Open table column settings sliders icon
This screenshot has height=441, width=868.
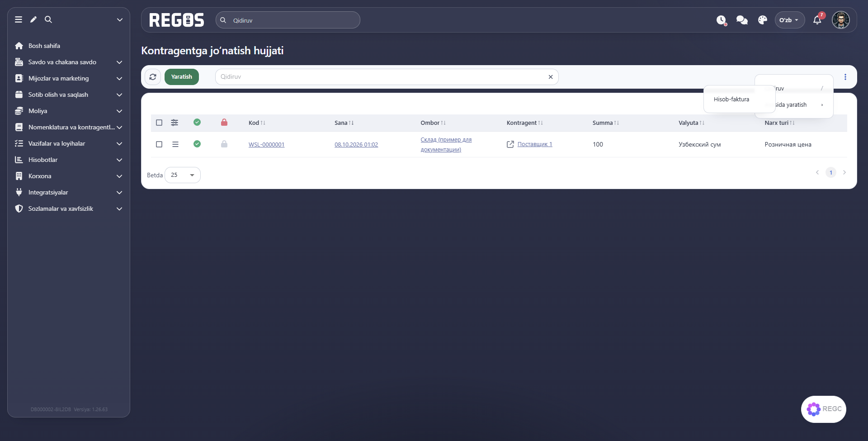175,123
